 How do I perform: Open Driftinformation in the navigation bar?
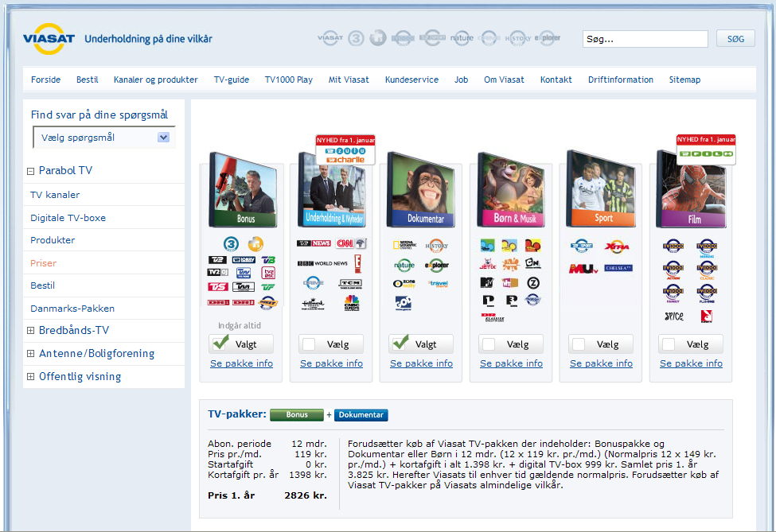click(x=621, y=80)
